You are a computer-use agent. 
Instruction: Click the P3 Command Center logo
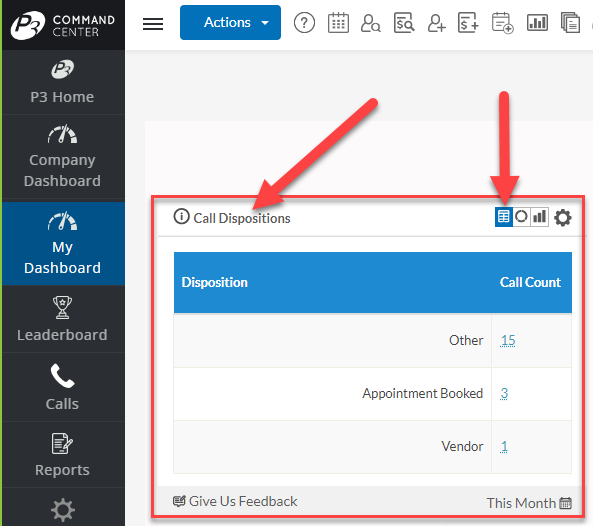coord(62,25)
